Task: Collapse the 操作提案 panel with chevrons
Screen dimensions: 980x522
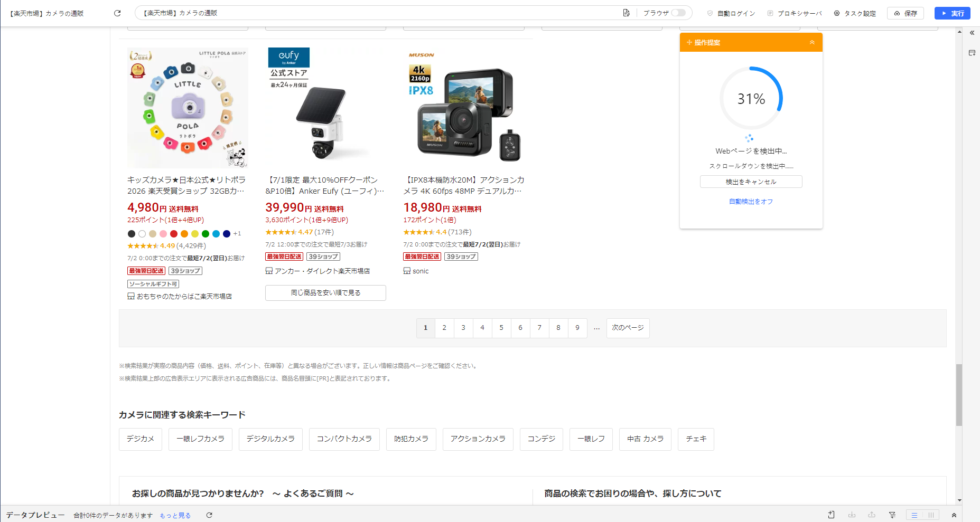Action: click(812, 43)
